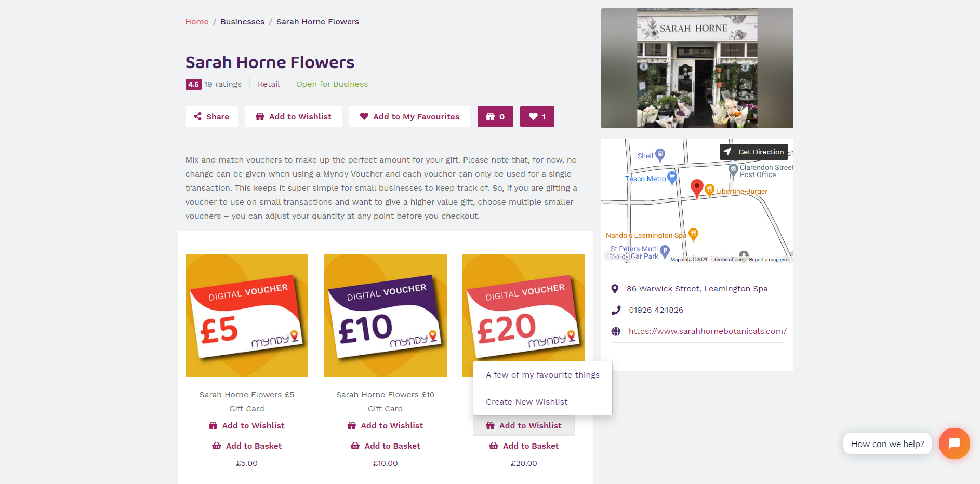Image resolution: width=980 pixels, height=484 pixels.
Task: Open Add to Wishlist dropdown under £20 card
Action: pyautogui.click(x=524, y=426)
